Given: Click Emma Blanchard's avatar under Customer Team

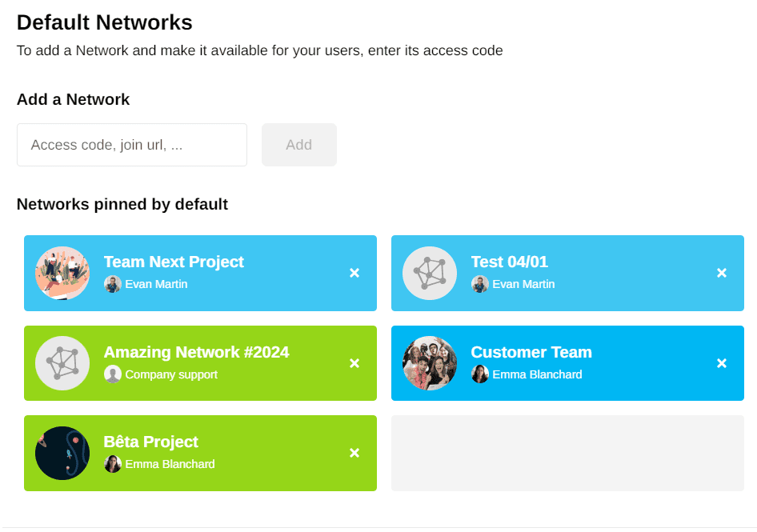Looking at the screenshot, I should pyautogui.click(x=480, y=374).
